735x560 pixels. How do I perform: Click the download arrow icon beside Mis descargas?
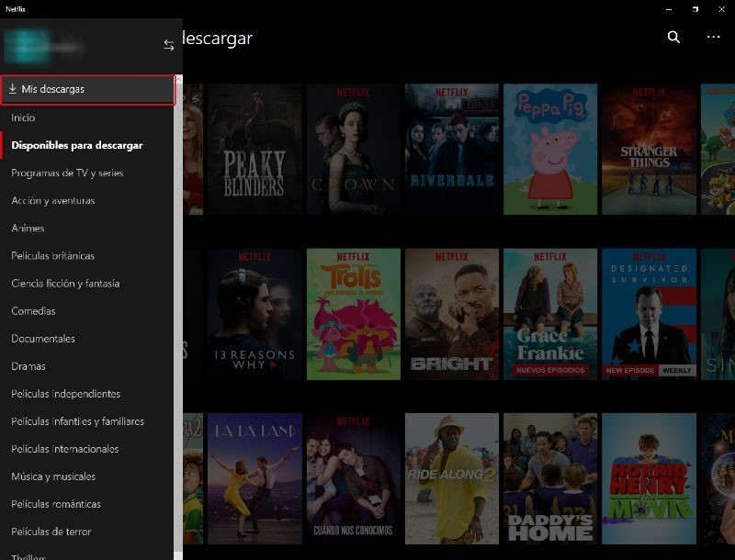pos(15,89)
